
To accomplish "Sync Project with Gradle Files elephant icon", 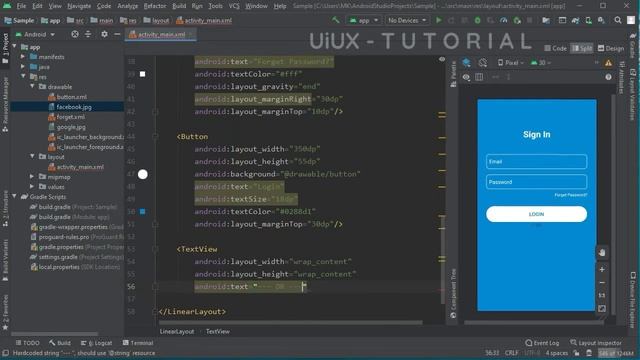I will [x=575, y=20].
